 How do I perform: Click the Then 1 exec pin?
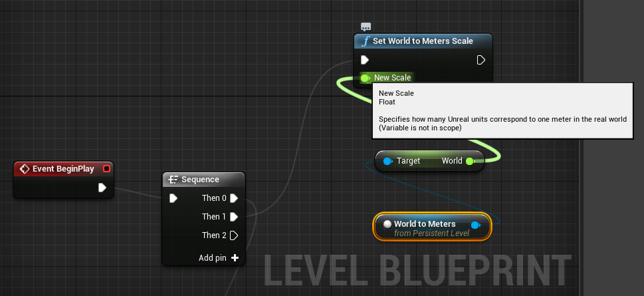click(x=234, y=217)
